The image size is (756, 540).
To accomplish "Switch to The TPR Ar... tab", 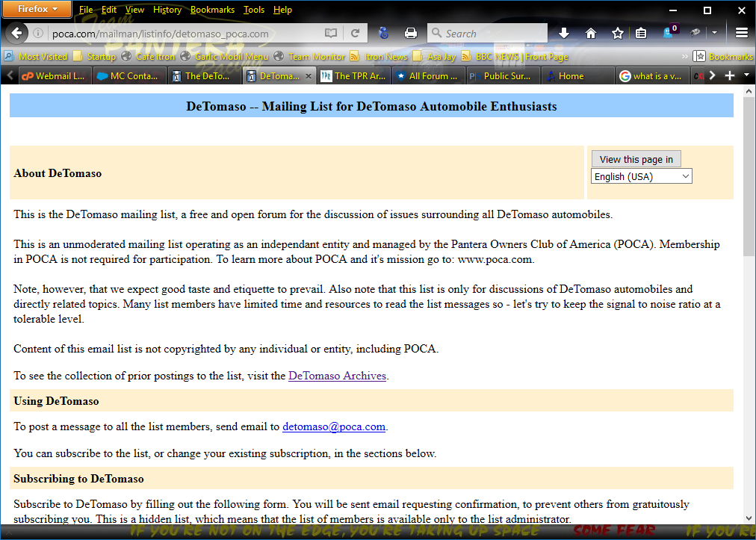I will tap(354, 76).
